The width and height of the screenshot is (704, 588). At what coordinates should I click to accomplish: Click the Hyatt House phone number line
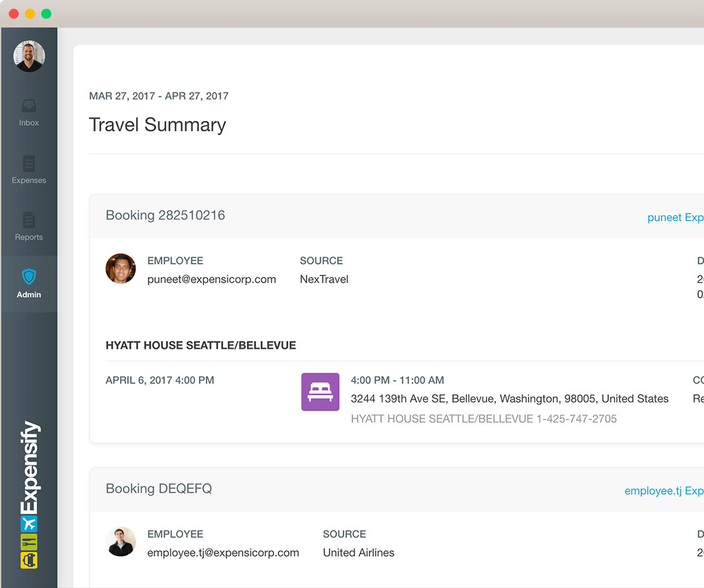point(483,419)
